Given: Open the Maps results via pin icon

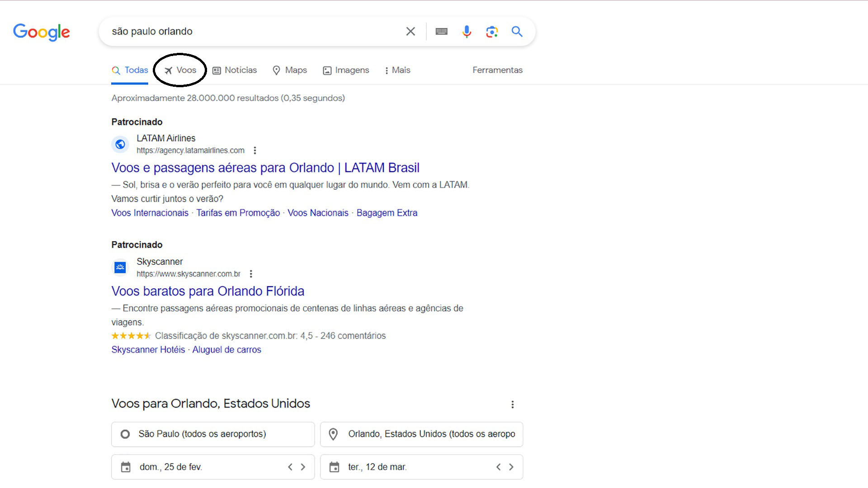Looking at the screenshot, I should point(277,70).
